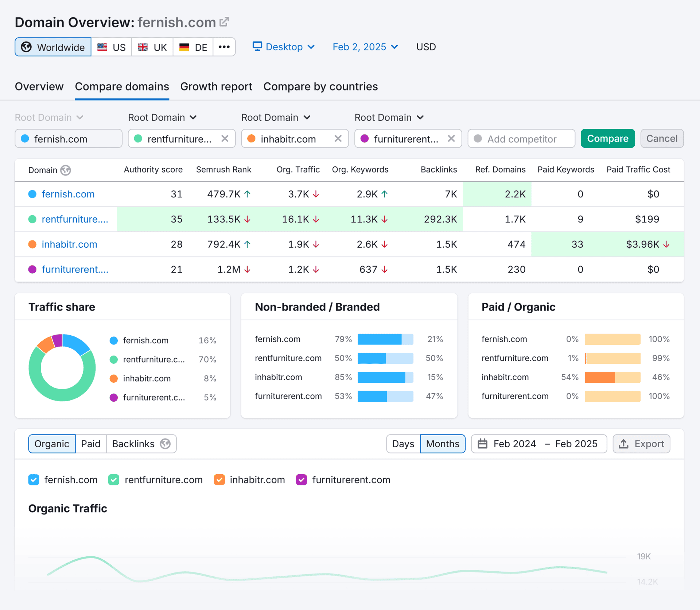700x610 pixels.
Task: Open fernish.com link in table
Action: tap(68, 194)
